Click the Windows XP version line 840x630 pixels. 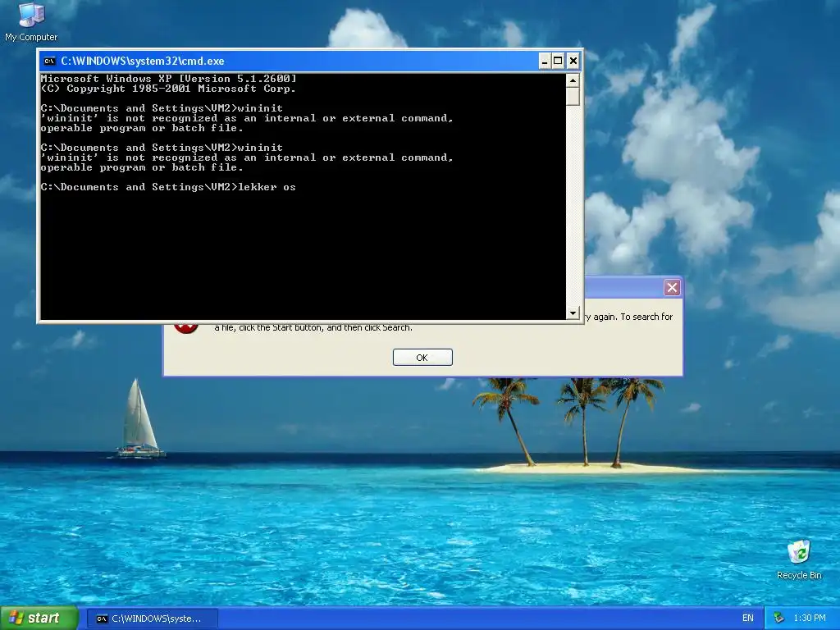tap(169, 79)
